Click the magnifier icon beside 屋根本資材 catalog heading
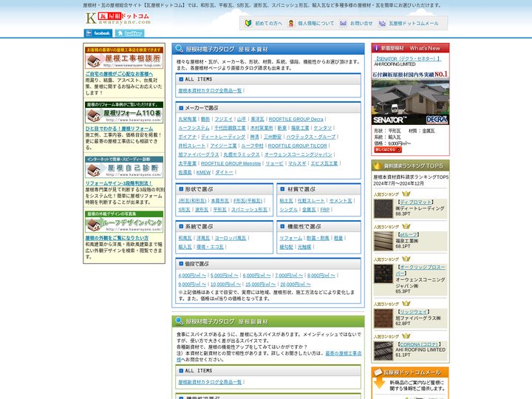The image size is (532, 399). coord(179,49)
